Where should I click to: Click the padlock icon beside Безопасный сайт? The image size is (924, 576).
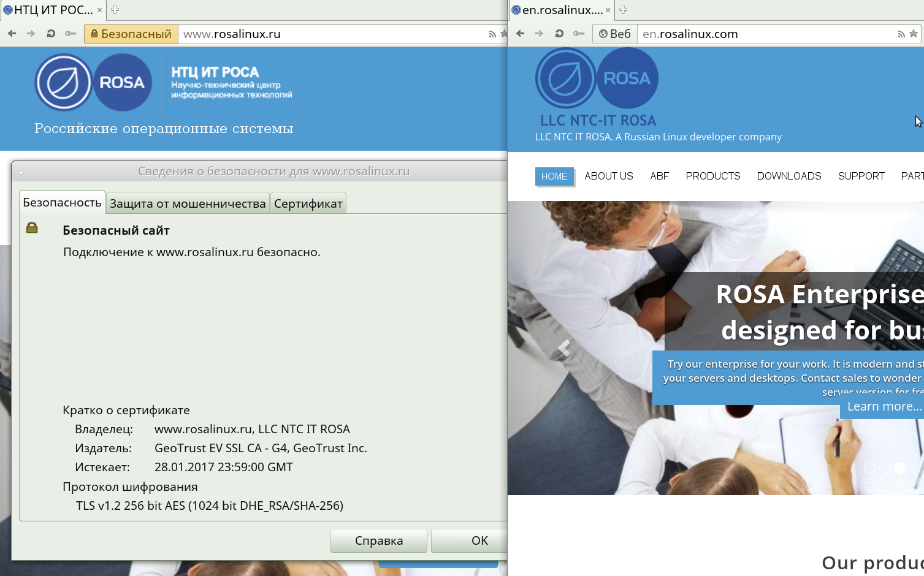(x=32, y=228)
